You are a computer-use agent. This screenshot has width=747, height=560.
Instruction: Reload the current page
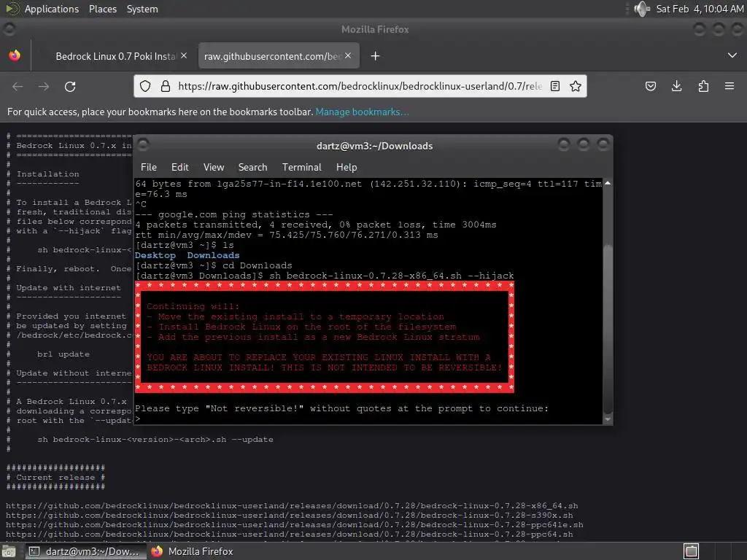[x=70, y=86]
